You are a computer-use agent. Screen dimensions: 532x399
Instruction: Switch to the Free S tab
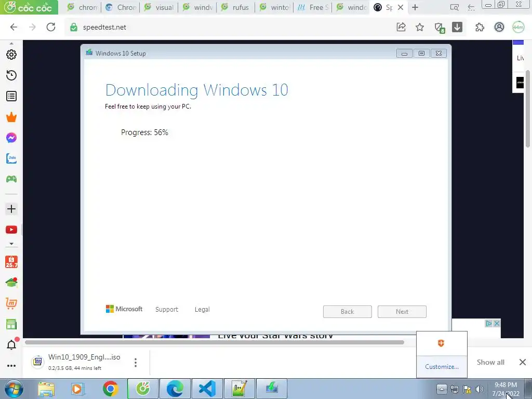tap(312, 7)
